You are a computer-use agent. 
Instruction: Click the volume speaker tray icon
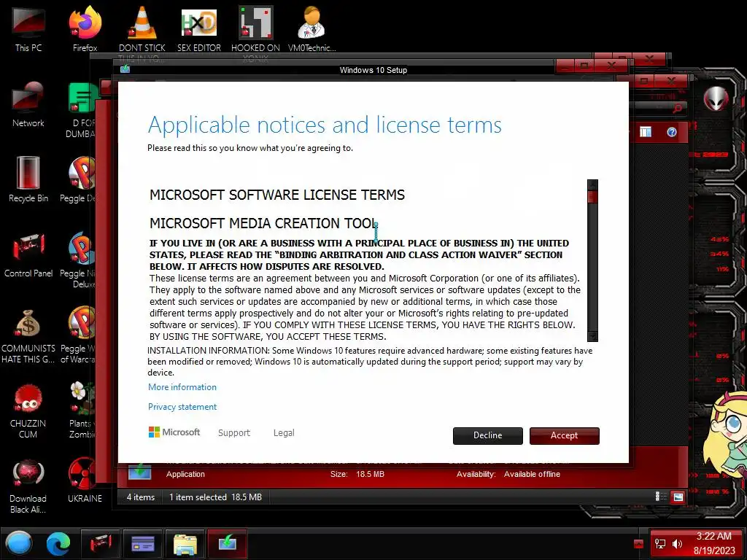point(677,544)
